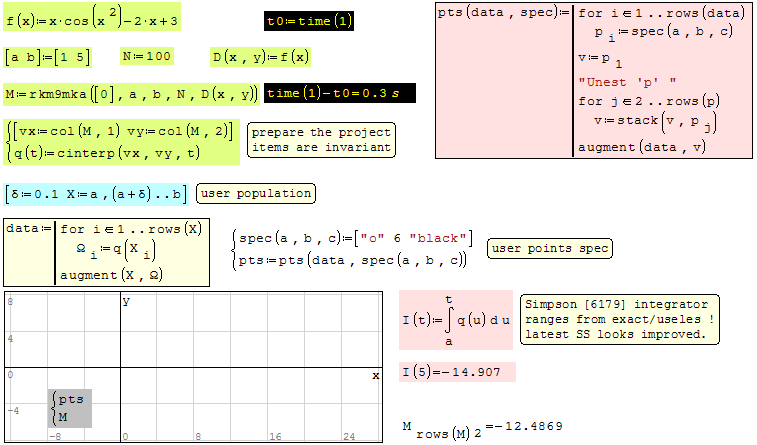
Task: Select the 'prepare the project' text note
Action: click(x=320, y=140)
